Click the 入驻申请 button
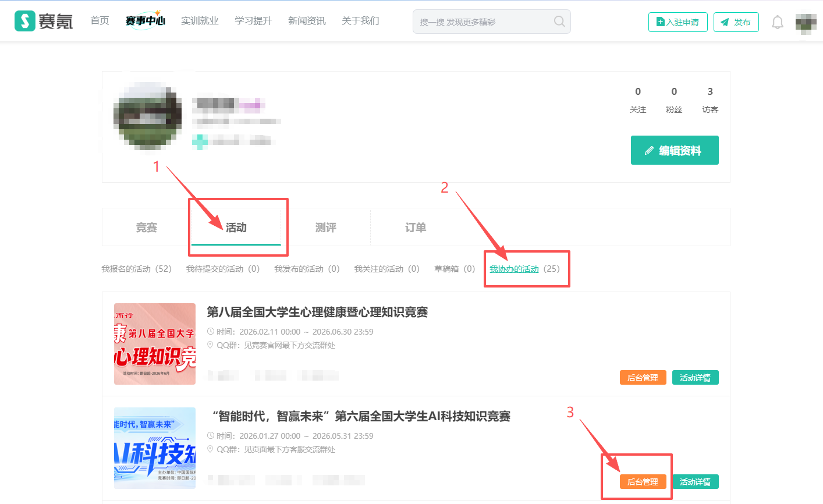Image resolution: width=823 pixels, height=504 pixels. pos(677,22)
